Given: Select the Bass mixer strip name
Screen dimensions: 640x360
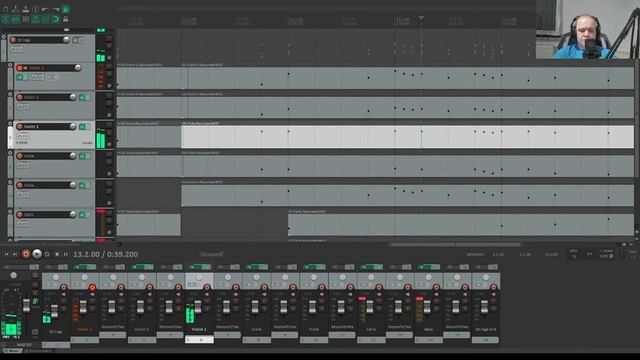Looking at the screenshot, I should pyautogui.click(x=429, y=329).
